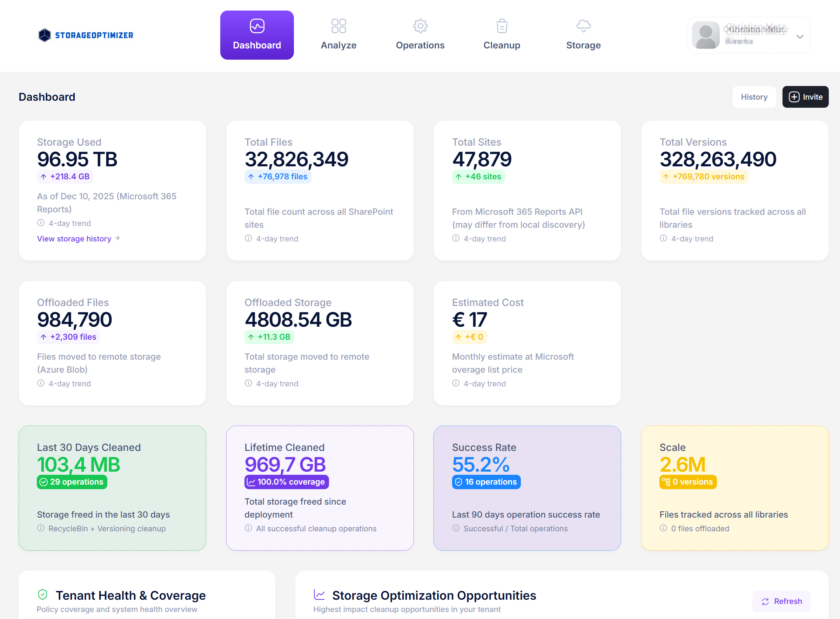Click the Refresh button in Storage Optimization Opportunities
The height and width of the screenshot is (619, 840).
pos(781,601)
